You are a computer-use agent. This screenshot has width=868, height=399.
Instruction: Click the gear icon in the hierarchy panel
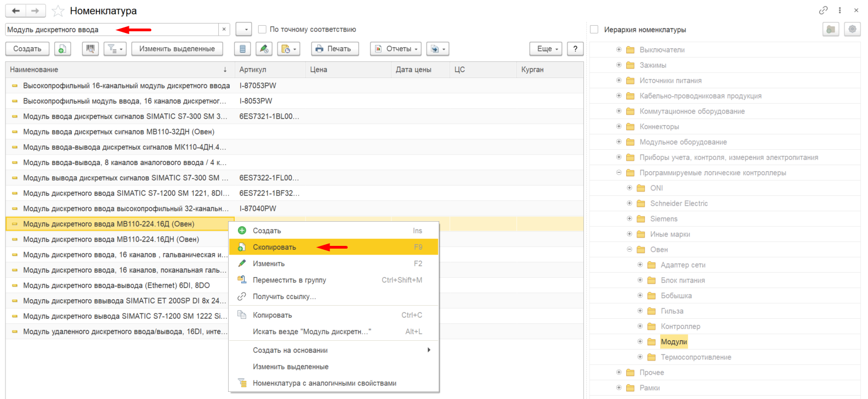point(852,29)
